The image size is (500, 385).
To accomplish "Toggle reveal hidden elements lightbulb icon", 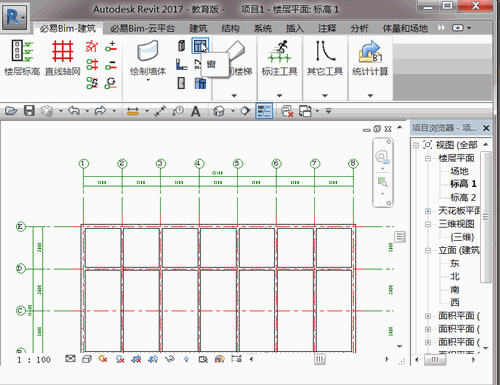I will click(x=186, y=359).
